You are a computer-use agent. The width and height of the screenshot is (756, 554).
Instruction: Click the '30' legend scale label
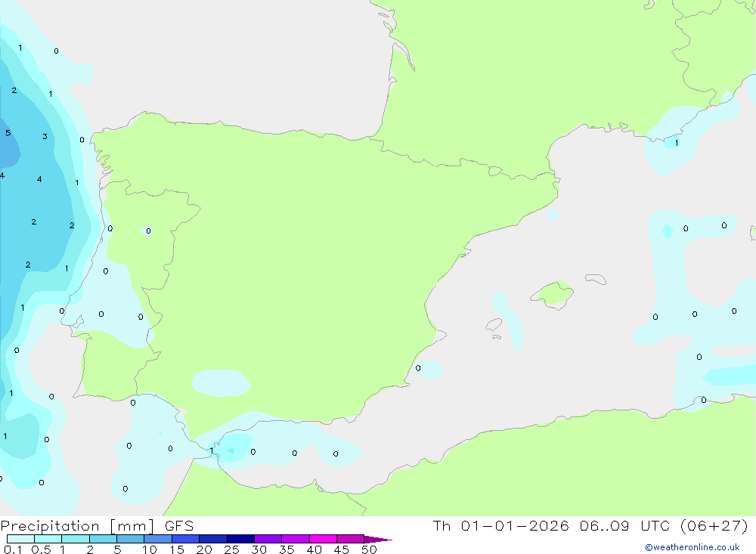pos(259,549)
